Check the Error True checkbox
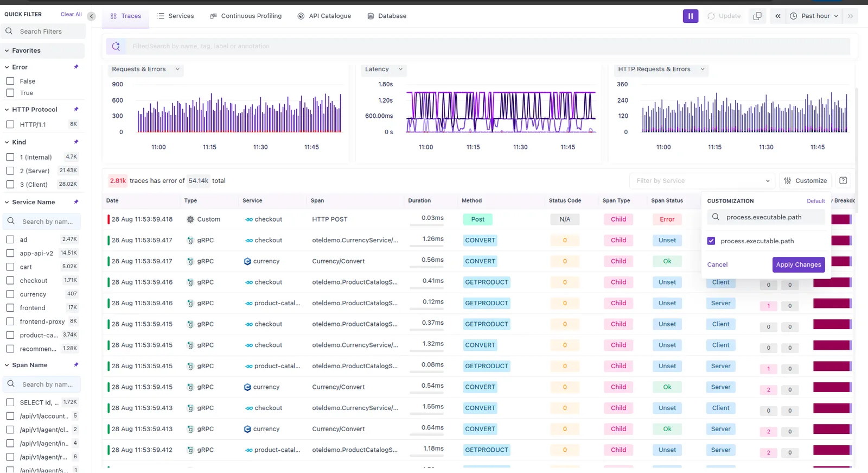868x473 pixels. [x=10, y=93]
